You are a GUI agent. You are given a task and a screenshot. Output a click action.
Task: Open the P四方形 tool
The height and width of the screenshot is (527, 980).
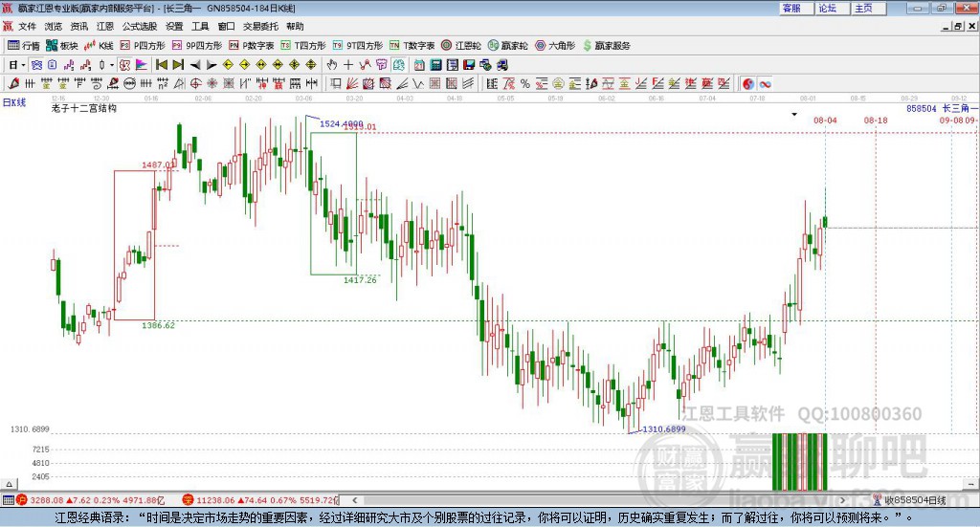click(x=143, y=46)
